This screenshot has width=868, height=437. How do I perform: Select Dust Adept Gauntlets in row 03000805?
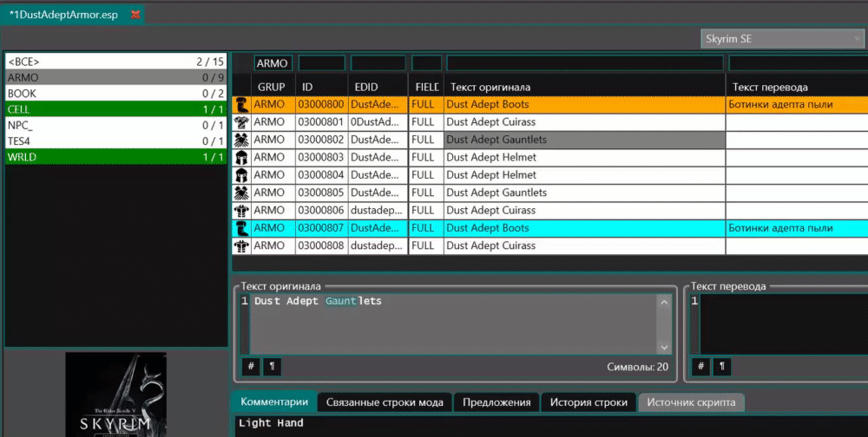[584, 193]
